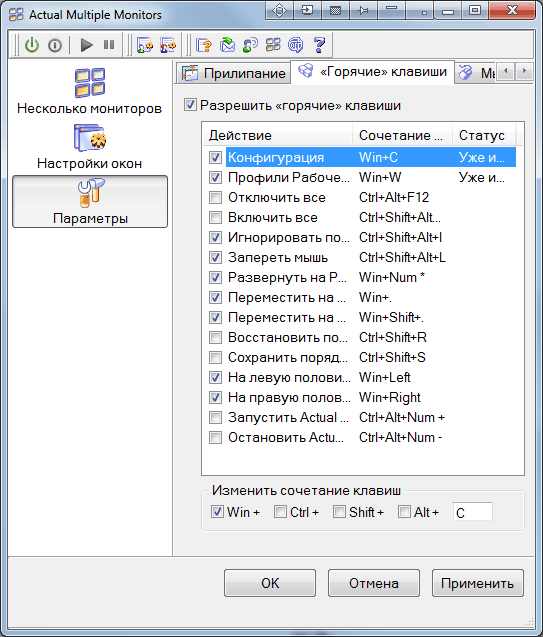Click the green power toolbar icon
Screen dimensions: 543x637
point(32,45)
